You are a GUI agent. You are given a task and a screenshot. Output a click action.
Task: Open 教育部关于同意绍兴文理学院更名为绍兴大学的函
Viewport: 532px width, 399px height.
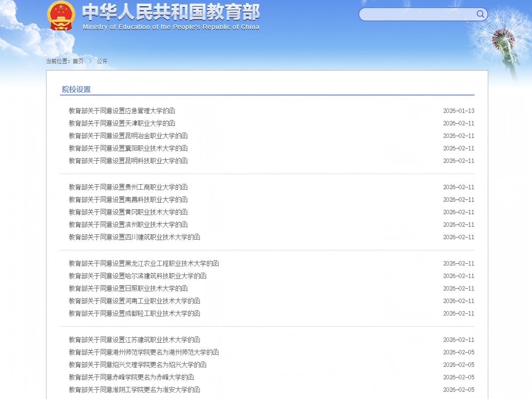coord(137,365)
